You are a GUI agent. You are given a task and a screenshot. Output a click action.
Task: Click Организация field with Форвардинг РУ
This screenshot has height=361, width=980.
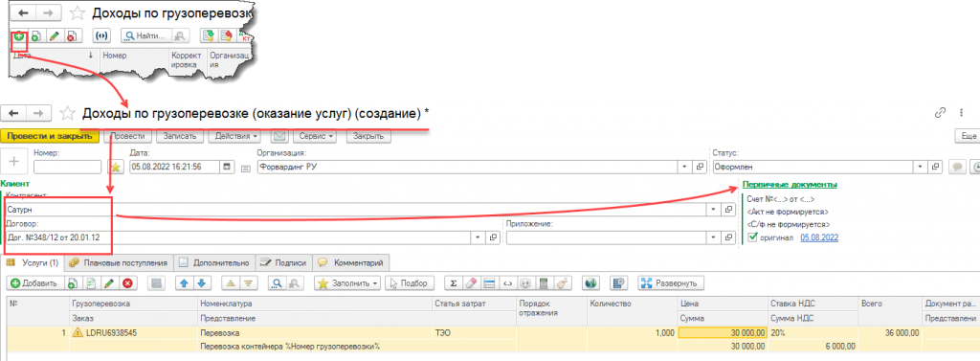[468, 167]
